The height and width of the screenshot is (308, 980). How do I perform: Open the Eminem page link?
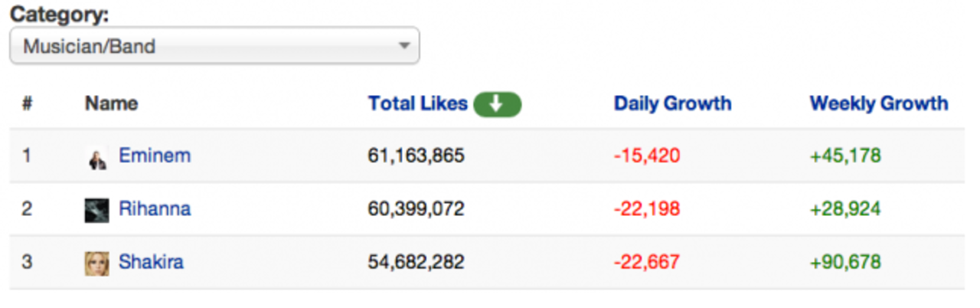pyautogui.click(x=154, y=156)
